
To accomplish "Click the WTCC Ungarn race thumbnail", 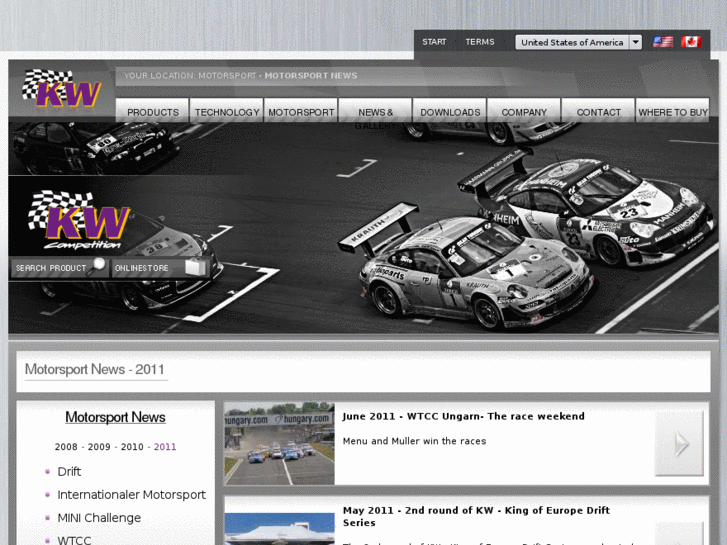I will point(279,444).
